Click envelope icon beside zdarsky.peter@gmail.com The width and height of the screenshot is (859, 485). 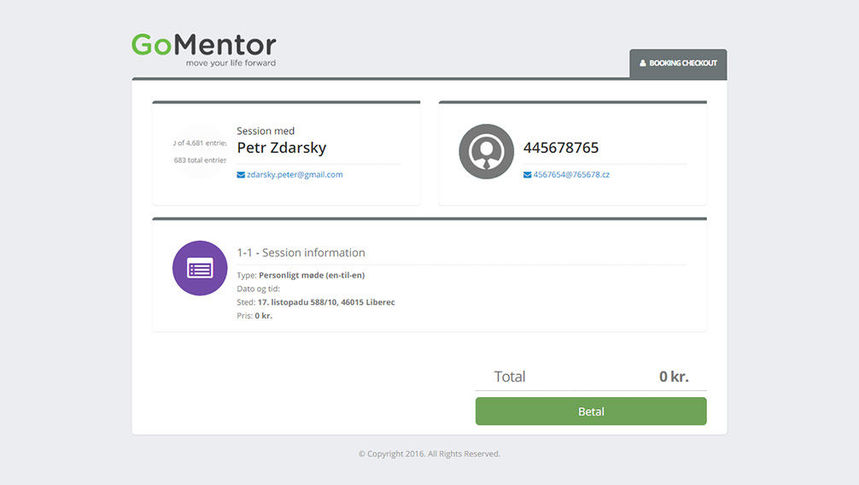241,175
